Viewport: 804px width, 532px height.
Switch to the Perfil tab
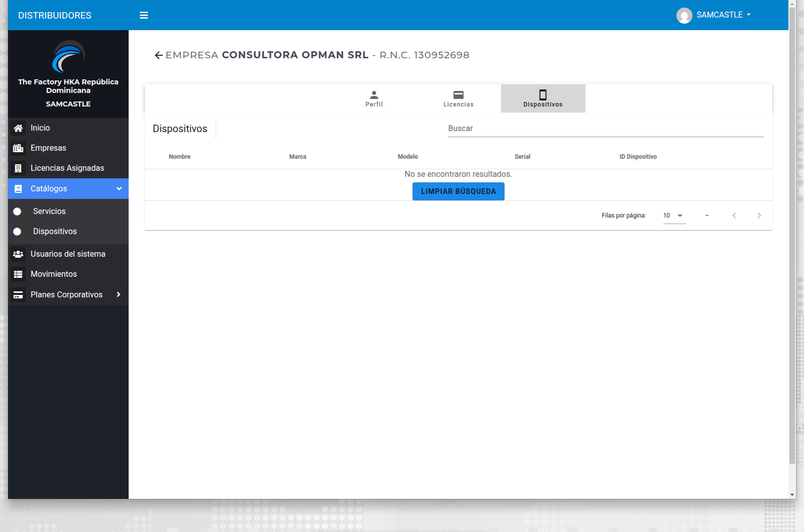[374, 98]
